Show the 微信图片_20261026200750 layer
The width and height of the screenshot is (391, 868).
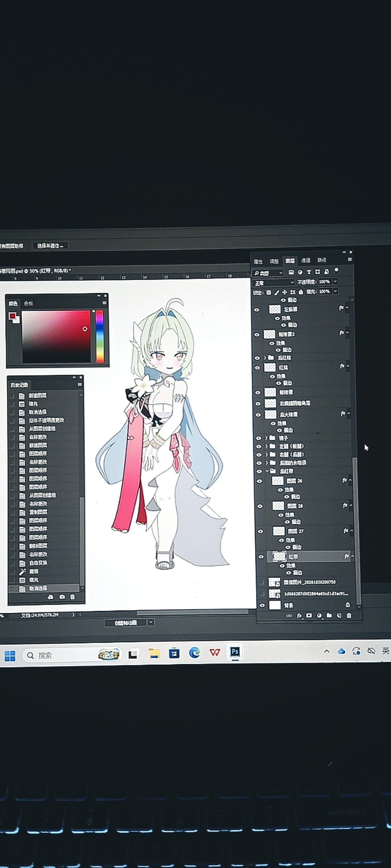tap(262, 582)
